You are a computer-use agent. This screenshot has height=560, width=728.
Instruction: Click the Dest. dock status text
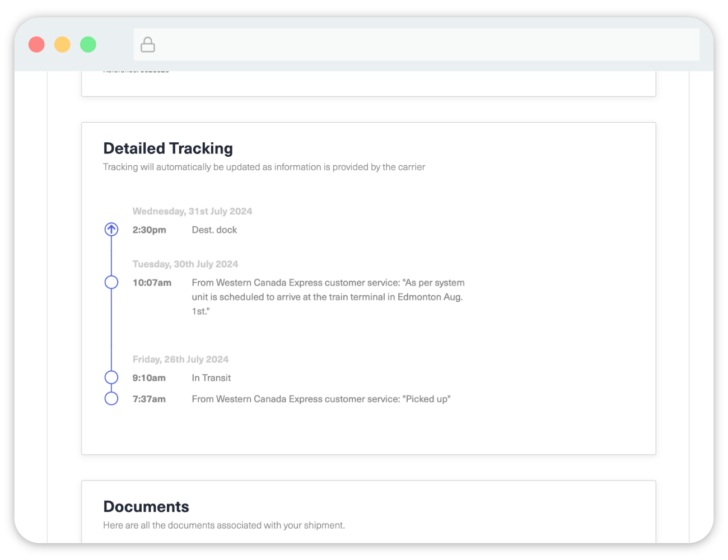pos(214,230)
